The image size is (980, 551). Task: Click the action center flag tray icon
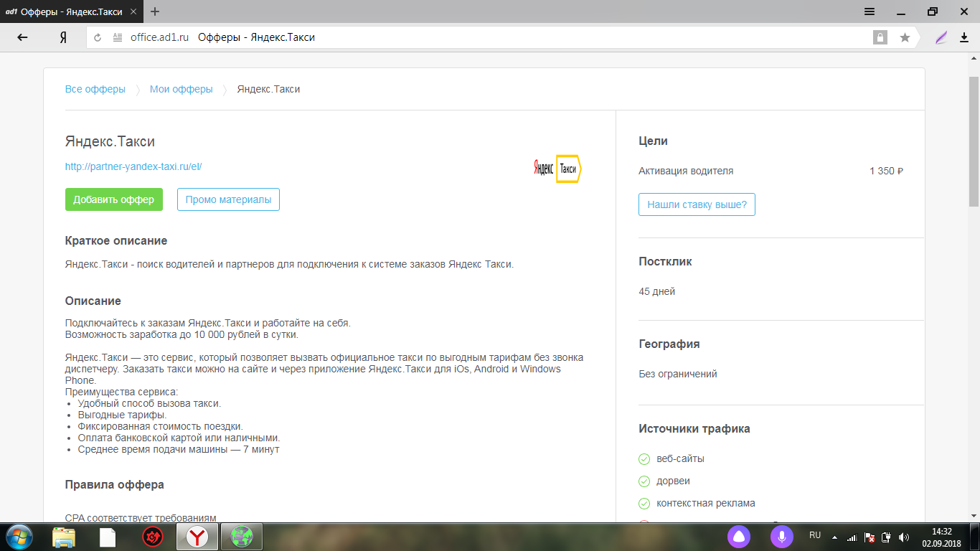coord(869,537)
